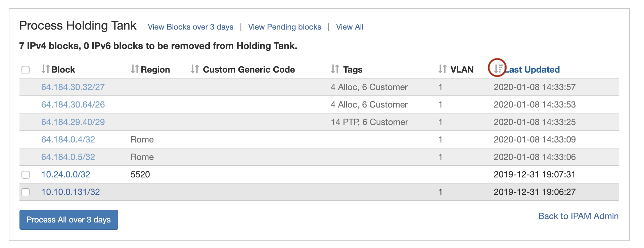Click the sort icon beside Region column
The height and width of the screenshot is (248, 644).
(x=135, y=69)
